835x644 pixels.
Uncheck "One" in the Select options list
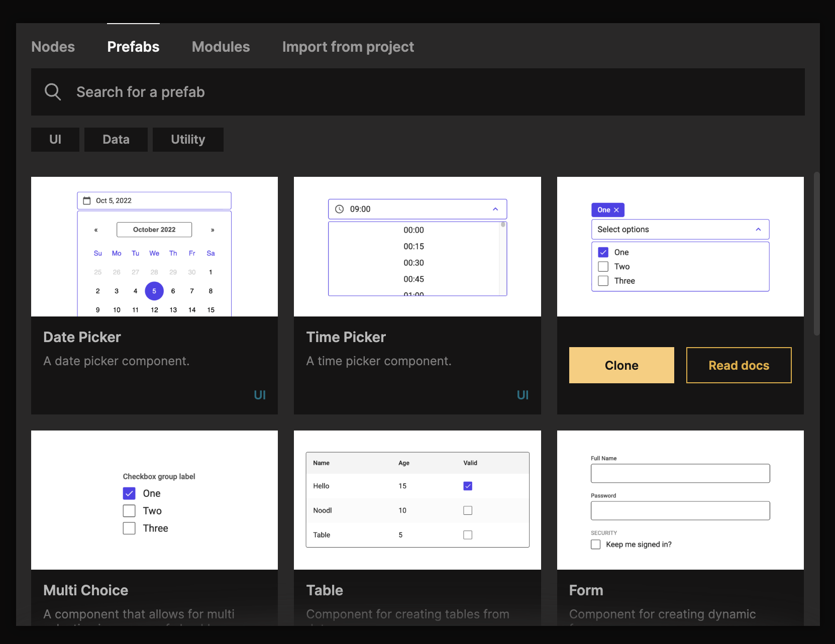click(x=603, y=252)
